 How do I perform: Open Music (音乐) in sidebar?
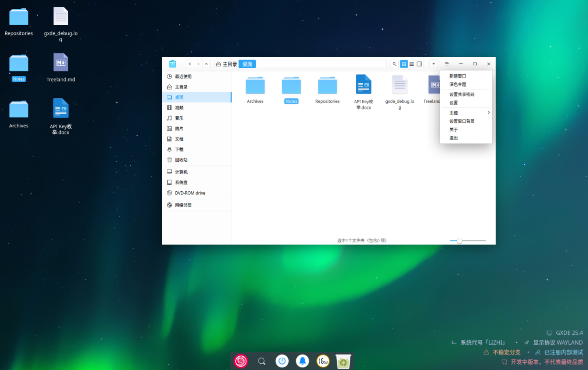(x=197, y=118)
